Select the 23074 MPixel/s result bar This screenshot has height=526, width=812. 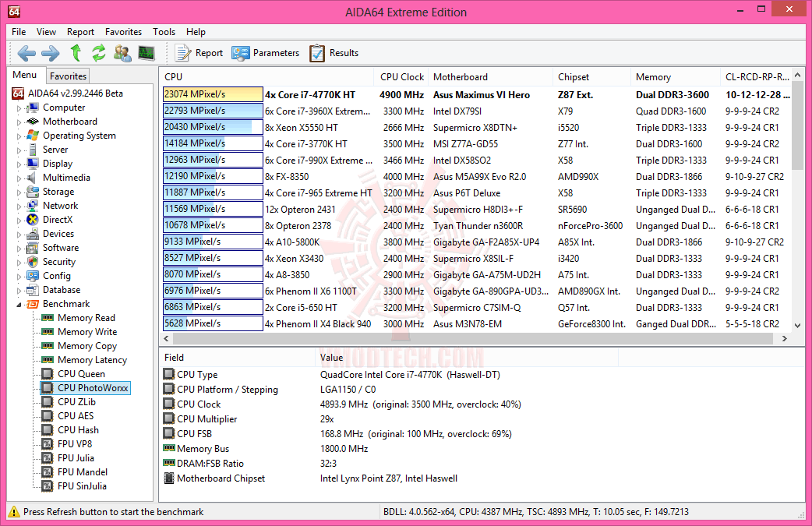[x=213, y=94]
